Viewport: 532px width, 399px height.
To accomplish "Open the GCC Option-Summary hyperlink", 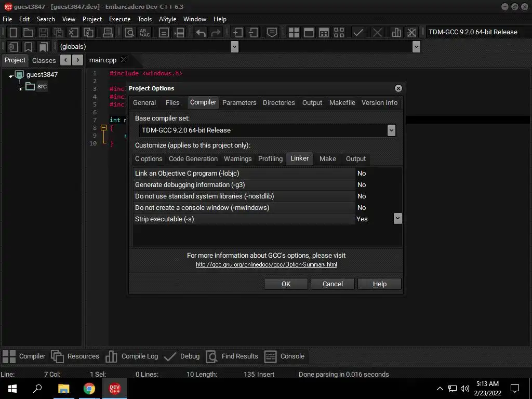I will coord(267,264).
